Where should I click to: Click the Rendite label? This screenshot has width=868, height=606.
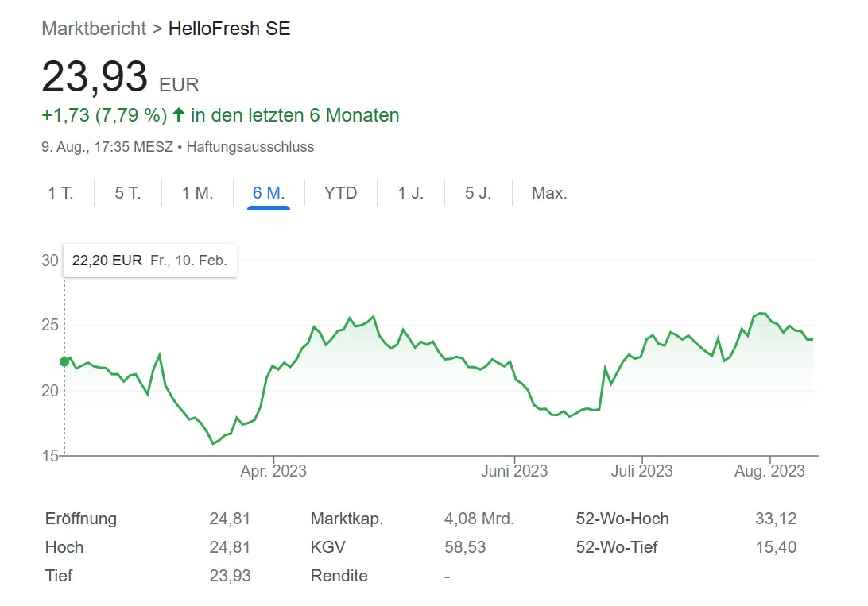(339, 576)
